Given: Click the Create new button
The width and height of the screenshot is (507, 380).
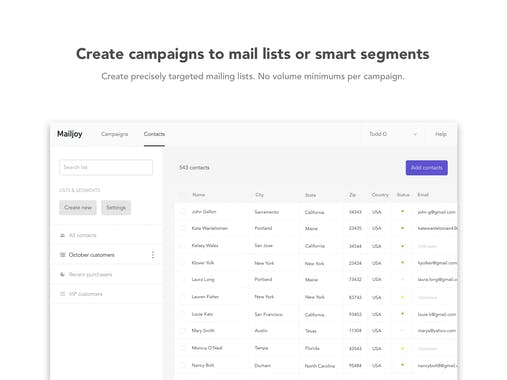Looking at the screenshot, I should (78, 208).
